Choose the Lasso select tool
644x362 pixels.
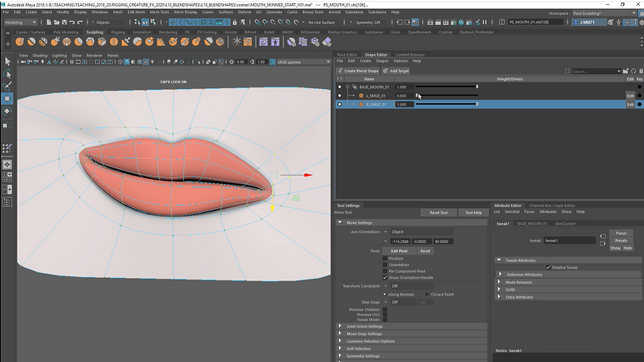click(7, 74)
